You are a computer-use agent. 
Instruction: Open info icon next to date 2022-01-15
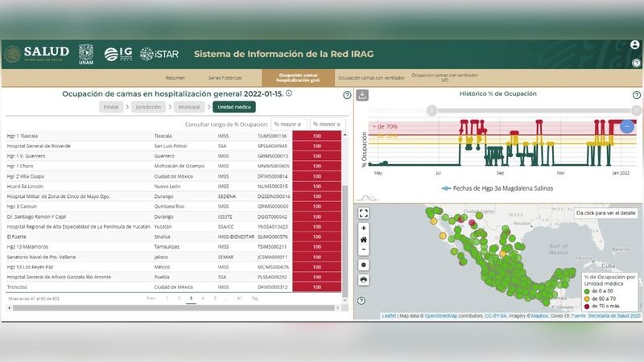point(289,93)
